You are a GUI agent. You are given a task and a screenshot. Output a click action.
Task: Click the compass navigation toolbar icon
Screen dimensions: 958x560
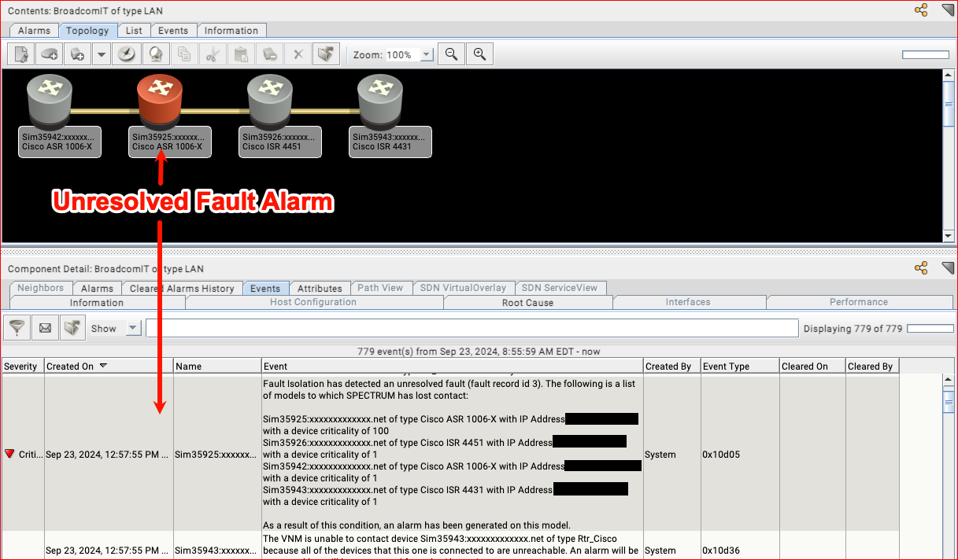[127, 54]
